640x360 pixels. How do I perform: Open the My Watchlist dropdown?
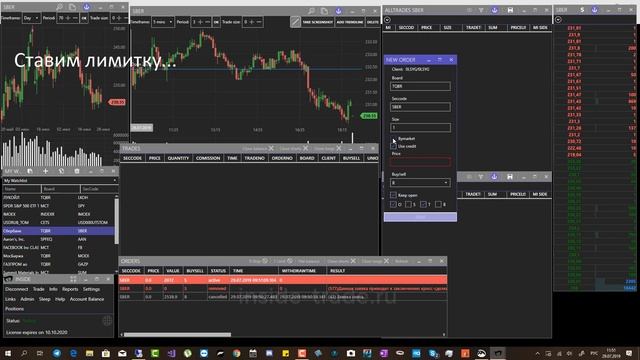[x=60, y=180]
